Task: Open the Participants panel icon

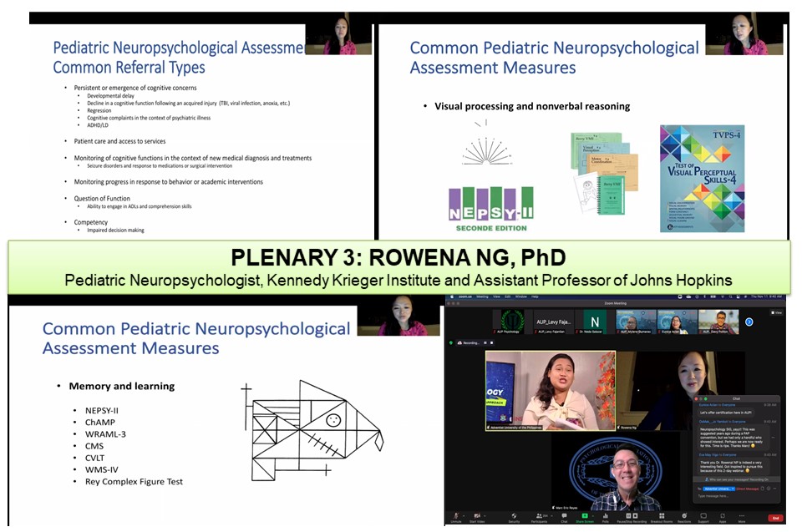Action: pos(541,515)
